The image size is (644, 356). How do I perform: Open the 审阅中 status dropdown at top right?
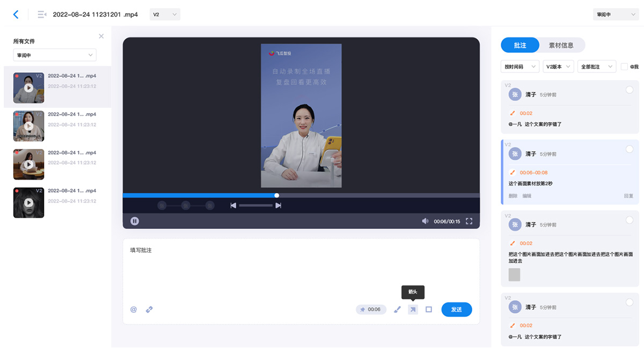pos(615,14)
